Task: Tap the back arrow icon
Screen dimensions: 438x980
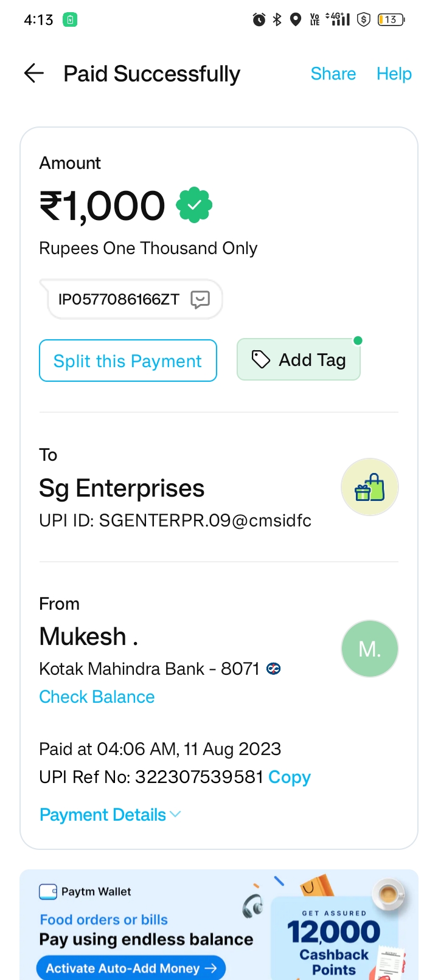Action: click(34, 74)
